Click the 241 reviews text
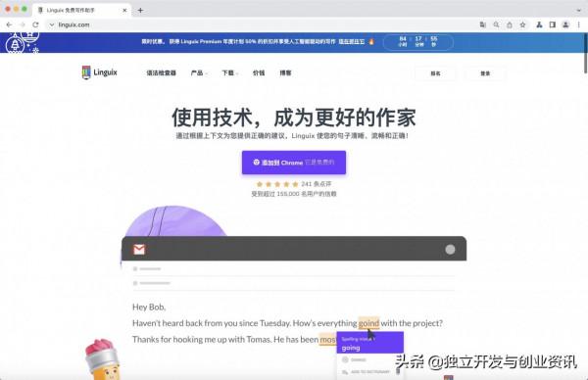This screenshot has height=380, width=588. (317, 184)
